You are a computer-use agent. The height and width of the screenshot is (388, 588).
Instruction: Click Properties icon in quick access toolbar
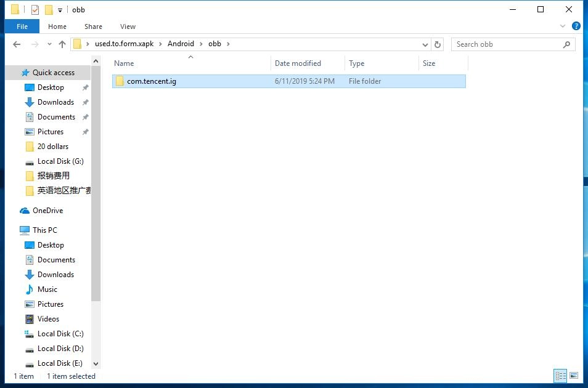click(35, 10)
